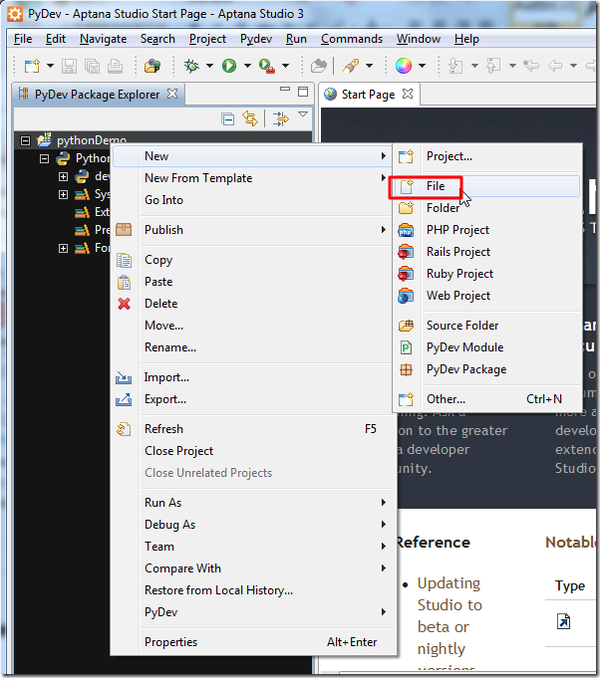Open dropdown arrow beside the Run button

coord(246,67)
